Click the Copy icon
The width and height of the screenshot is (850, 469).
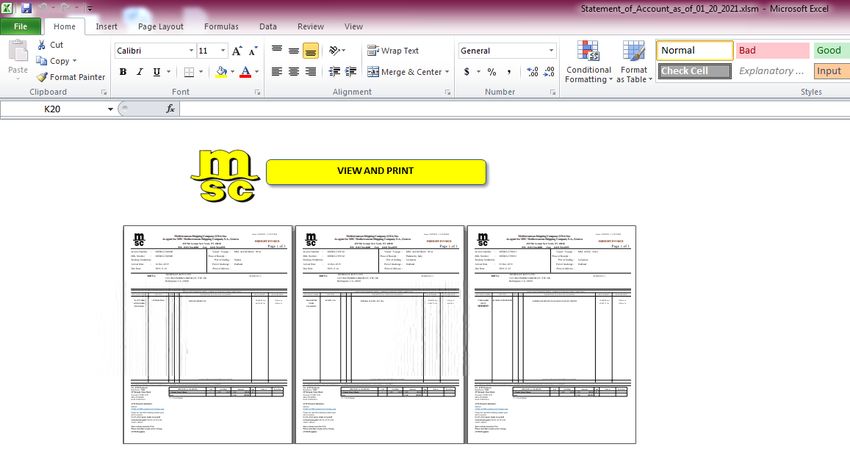(42, 61)
